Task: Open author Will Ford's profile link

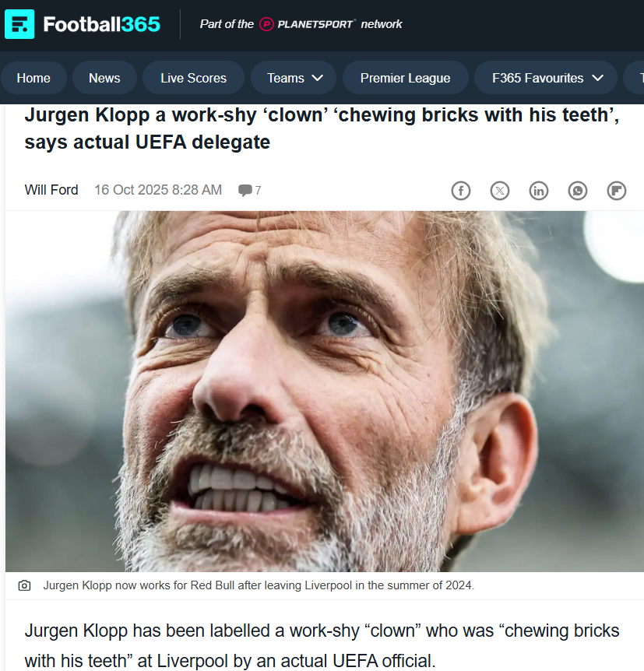Action: point(51,190)
